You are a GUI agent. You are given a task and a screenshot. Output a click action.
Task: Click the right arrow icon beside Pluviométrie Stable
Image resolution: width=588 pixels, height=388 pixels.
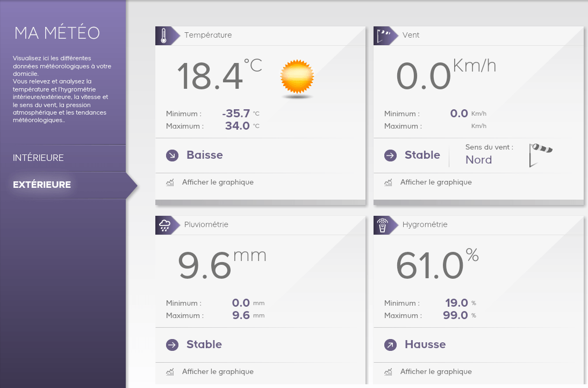point(172,344)
